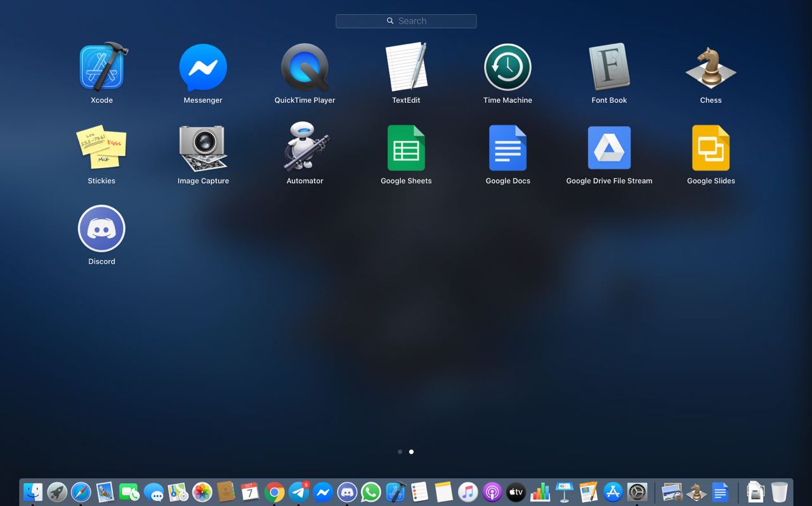The height and width of the screenshot is (506, 812).
Task: Click Chess knight icon in the Dock
Action: [696, 492]
